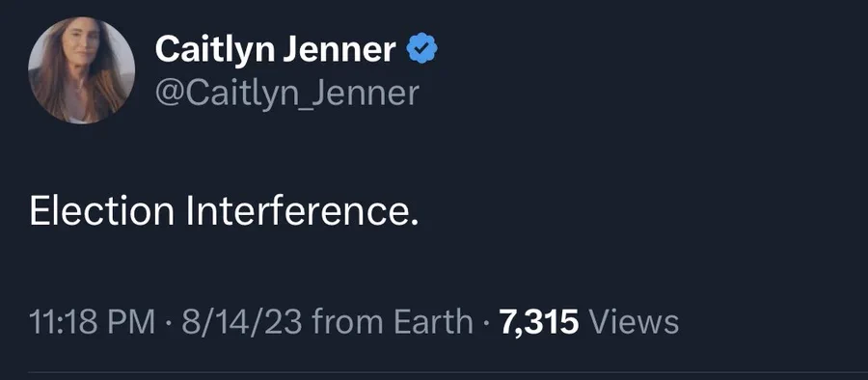This screenshot has width=868, height=380.
Task: Click the dot separator before 7,315
Action: [486, 323]
